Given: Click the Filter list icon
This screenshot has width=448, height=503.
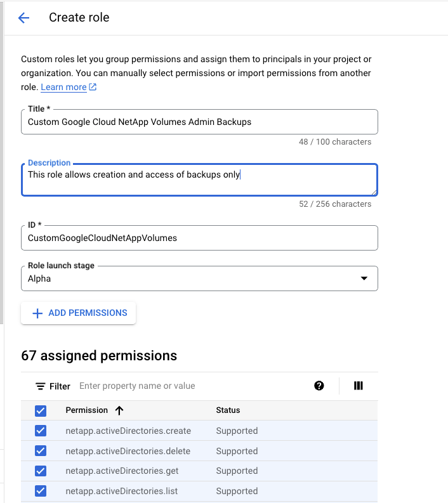Looking at the screenshot, I should point(41,386).
